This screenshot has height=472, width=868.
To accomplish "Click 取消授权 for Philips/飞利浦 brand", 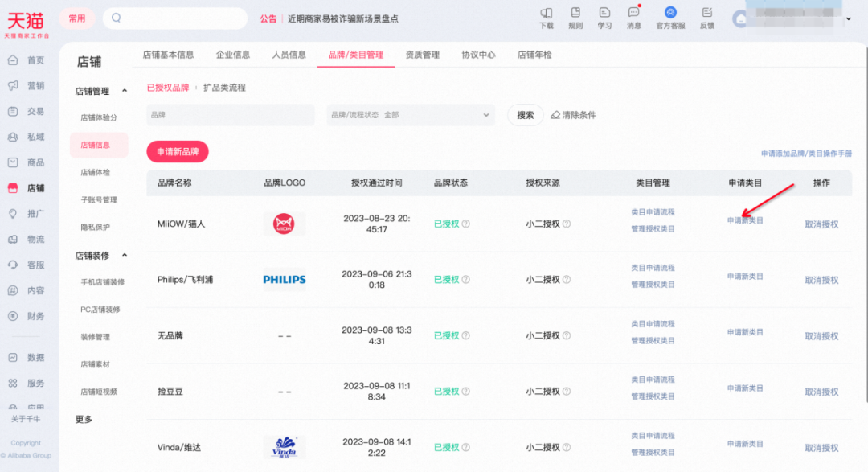I will click(x=820, y=280).
